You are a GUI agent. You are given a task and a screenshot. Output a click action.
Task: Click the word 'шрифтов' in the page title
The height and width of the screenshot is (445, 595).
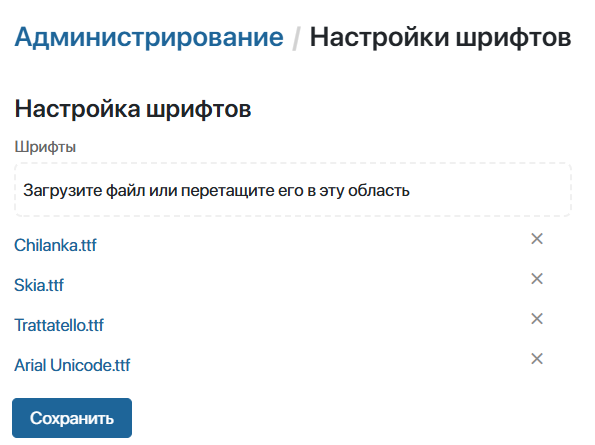pyautogui.click(x=513, y=38)
